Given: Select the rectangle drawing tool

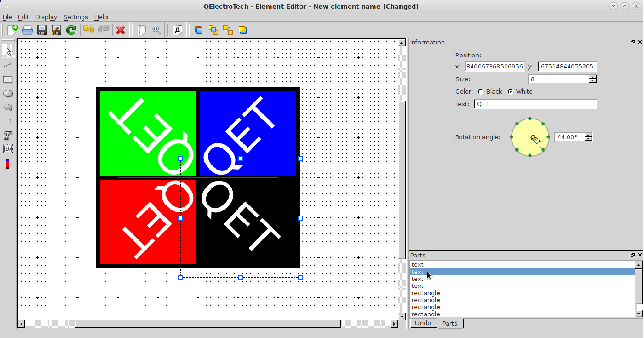Looking at the screenshot, I should (8, 79).
